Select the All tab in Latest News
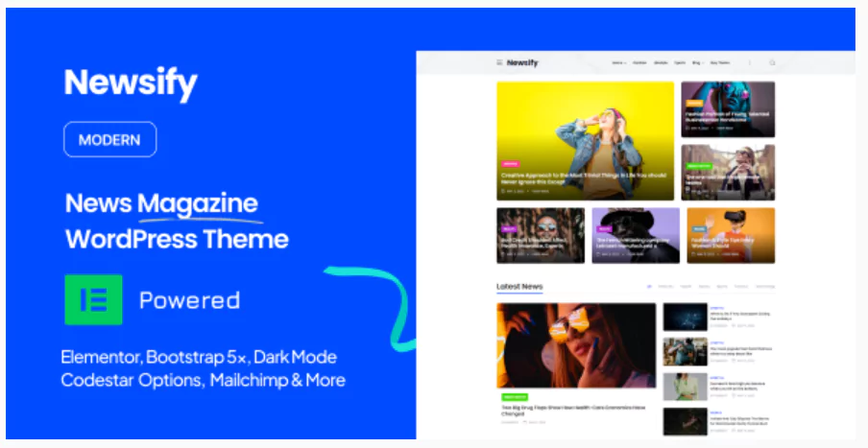This screenshot has width=868, height=448. pos(649,287)
